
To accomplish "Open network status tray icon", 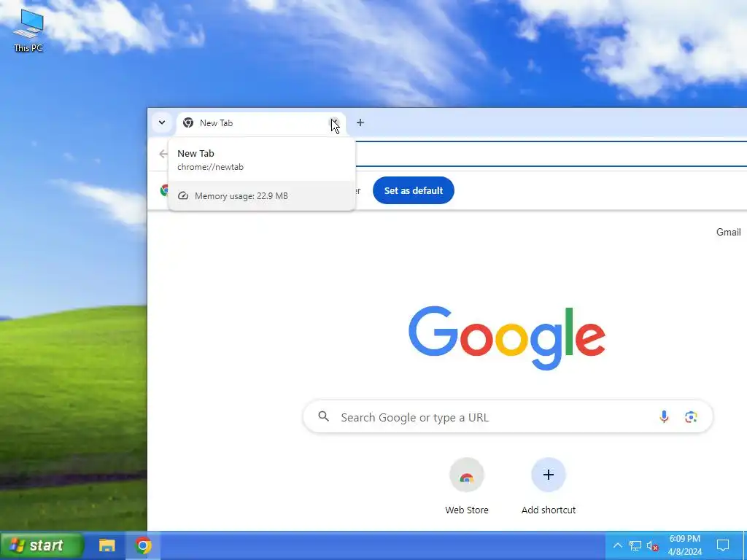I will tap(635, 545).
